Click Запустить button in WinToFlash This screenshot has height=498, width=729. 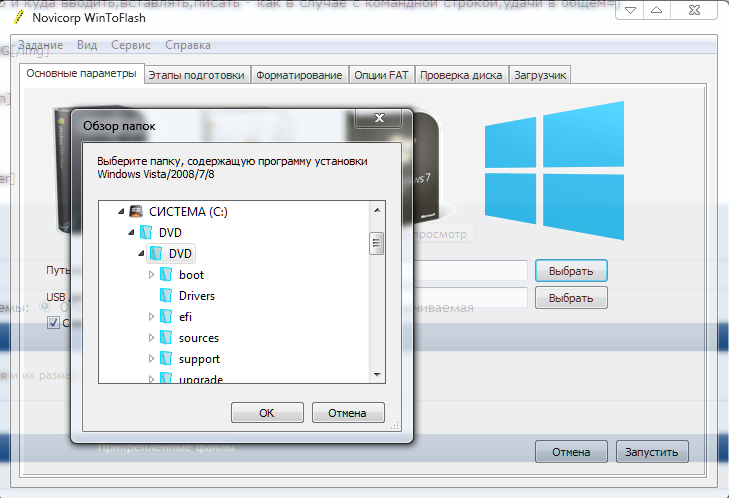pyautogui.click(x=652, y=452)
